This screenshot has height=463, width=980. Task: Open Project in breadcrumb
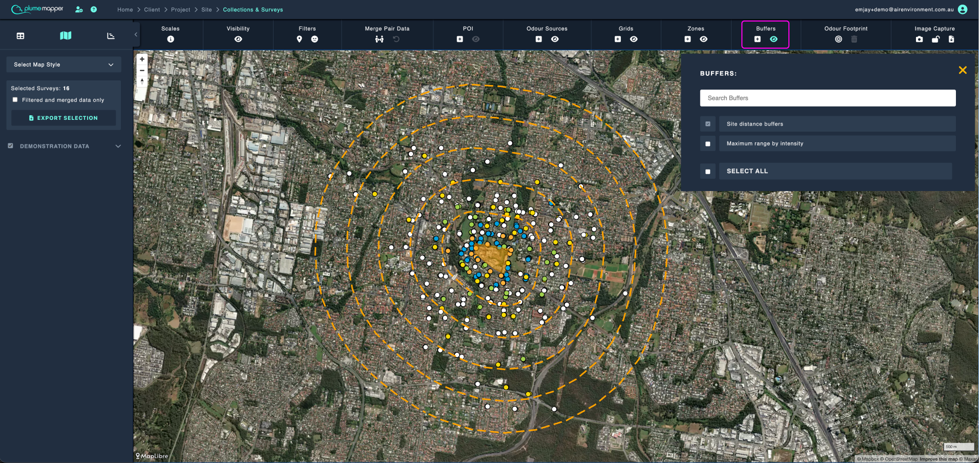pyautogui.click(x=180, y=10)
